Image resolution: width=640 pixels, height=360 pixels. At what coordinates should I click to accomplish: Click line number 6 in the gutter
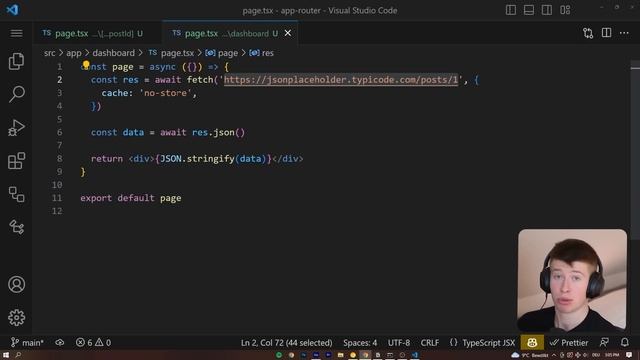(60, 132)
